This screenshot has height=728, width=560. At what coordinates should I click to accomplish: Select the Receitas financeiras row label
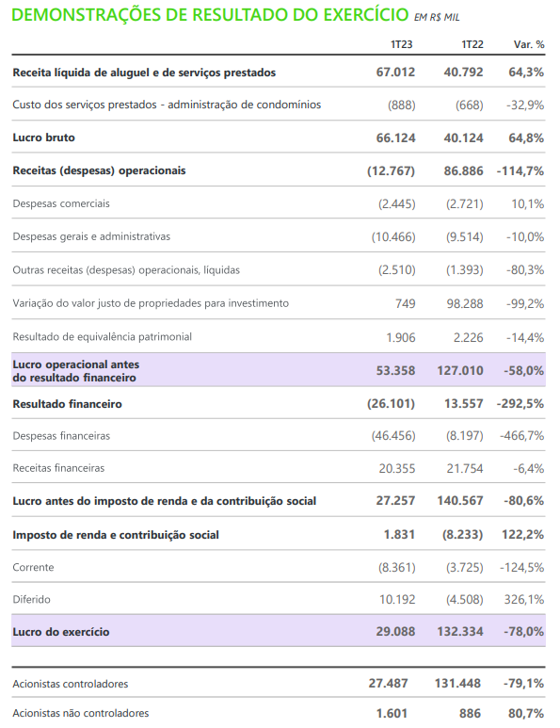(58, 468)
